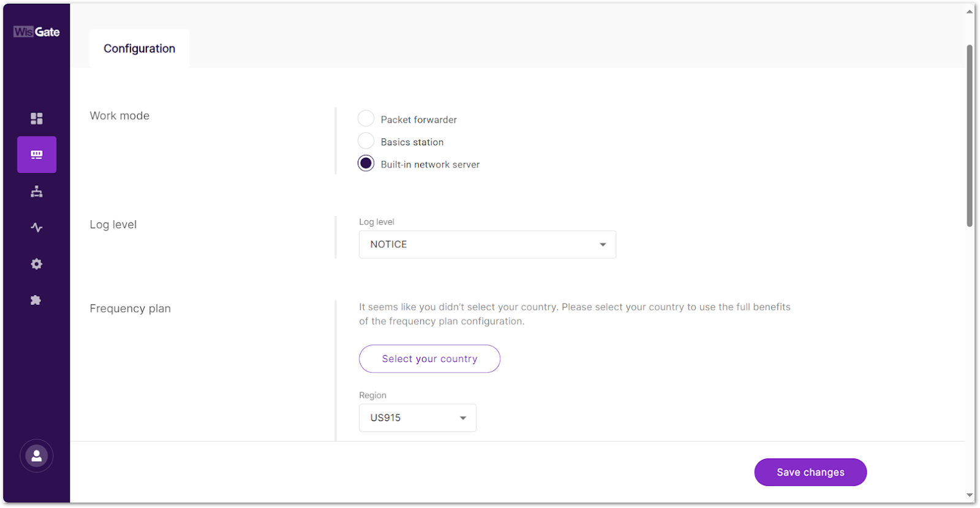Image resolution: width=980 pixels, height=508 pixels.
Task: Click the vertical page scrollbar thumb
Action: click(970, 135)
